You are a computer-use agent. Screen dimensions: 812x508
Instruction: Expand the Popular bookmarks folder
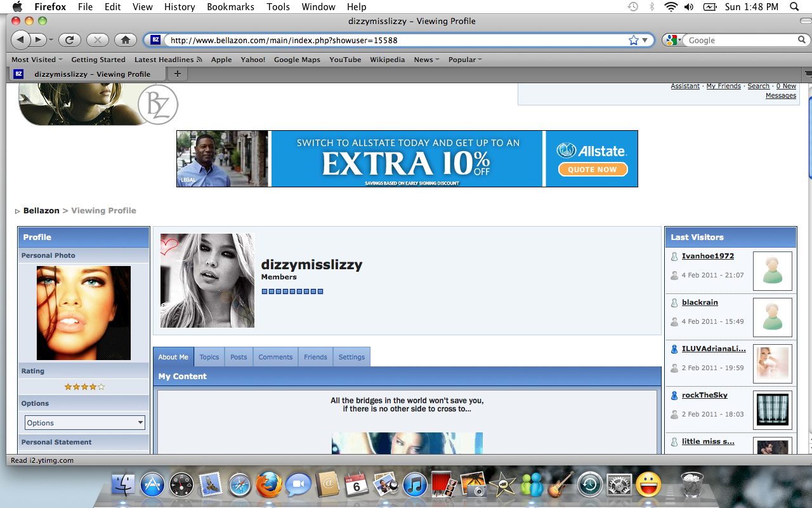click(465, 60)
